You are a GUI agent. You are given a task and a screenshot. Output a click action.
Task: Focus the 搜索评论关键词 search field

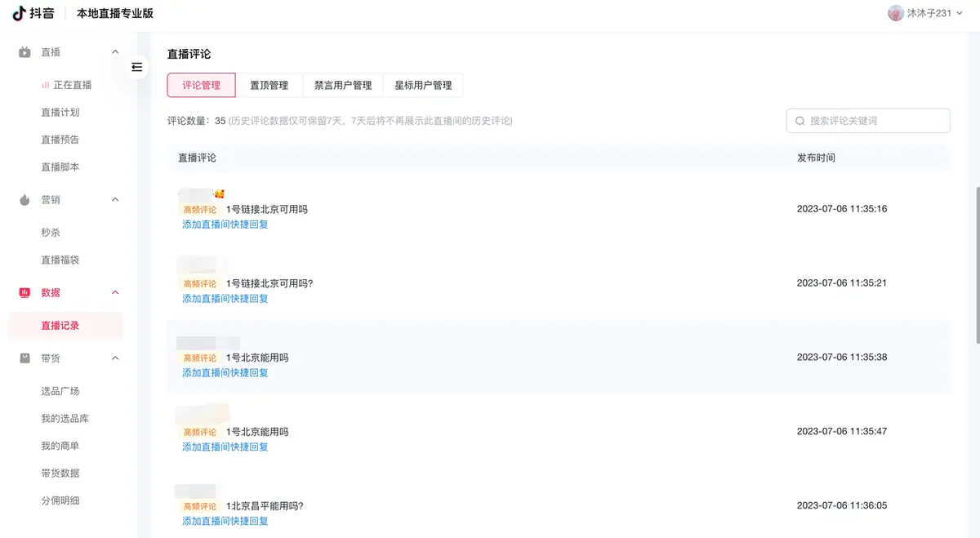868,121
